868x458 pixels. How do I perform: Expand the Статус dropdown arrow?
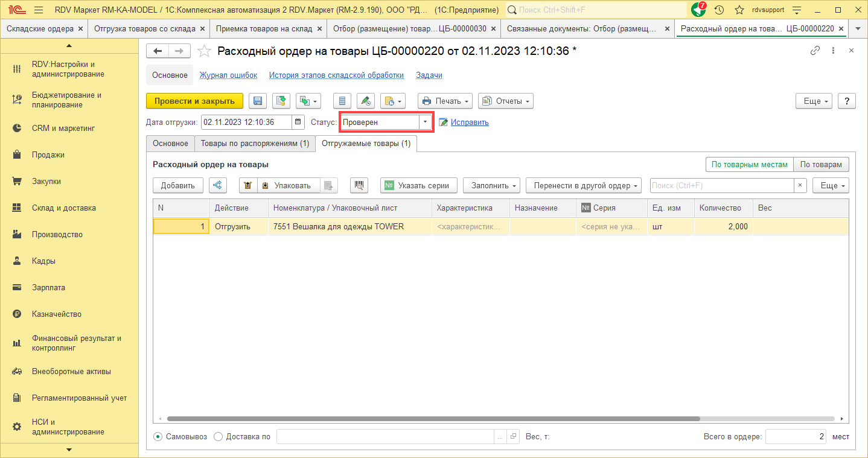pyautogui.click(x=425, y=122)
